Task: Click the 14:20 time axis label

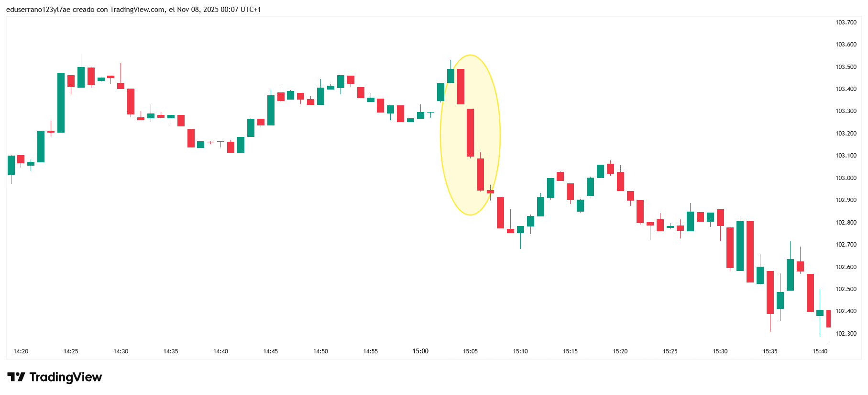Action: click(21, 351)
